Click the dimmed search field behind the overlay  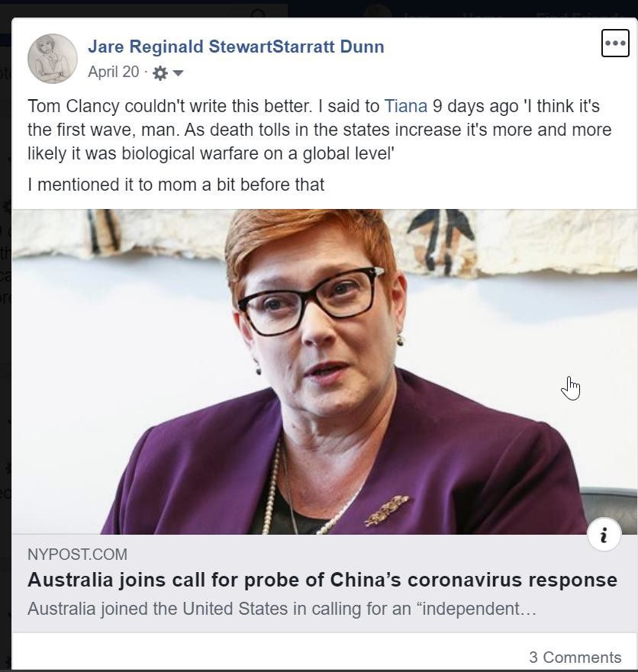click(143, 11)
